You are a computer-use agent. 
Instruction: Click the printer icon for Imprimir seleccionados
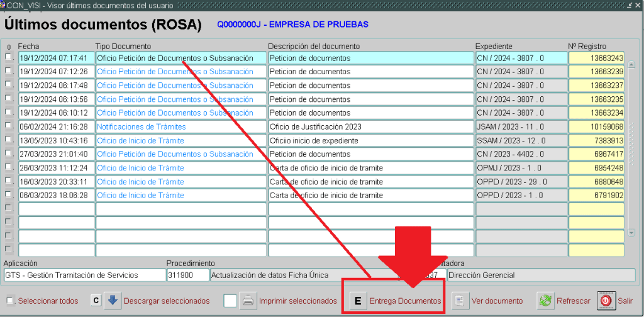[x=248, y=301]
